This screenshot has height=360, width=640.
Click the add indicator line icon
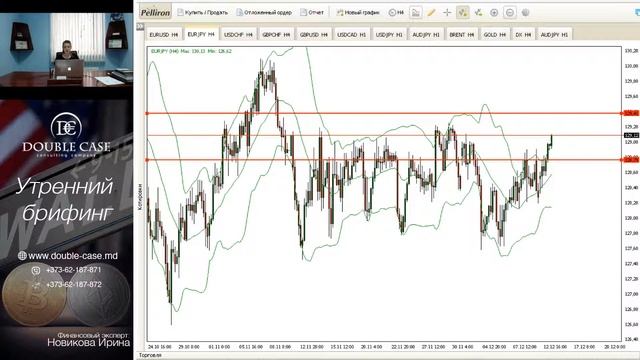[x=478, y=13]
